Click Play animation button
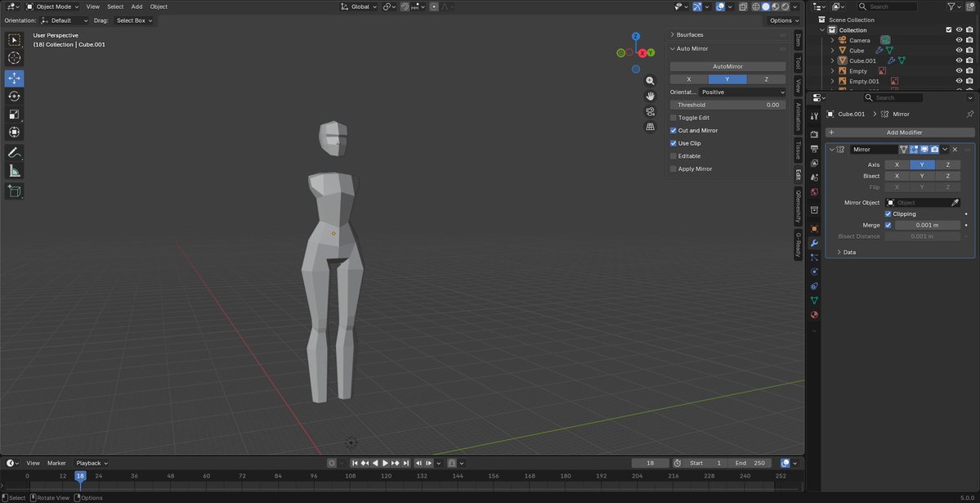The height and width of the screenshot is (503, 980). pyautogui.click(x=385, y=463)
